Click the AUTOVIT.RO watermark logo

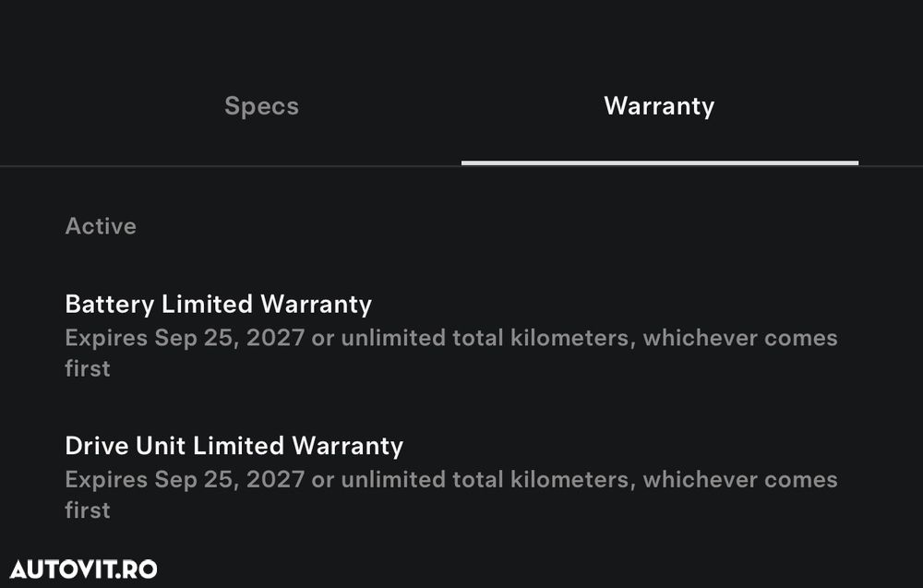(83, 569)
